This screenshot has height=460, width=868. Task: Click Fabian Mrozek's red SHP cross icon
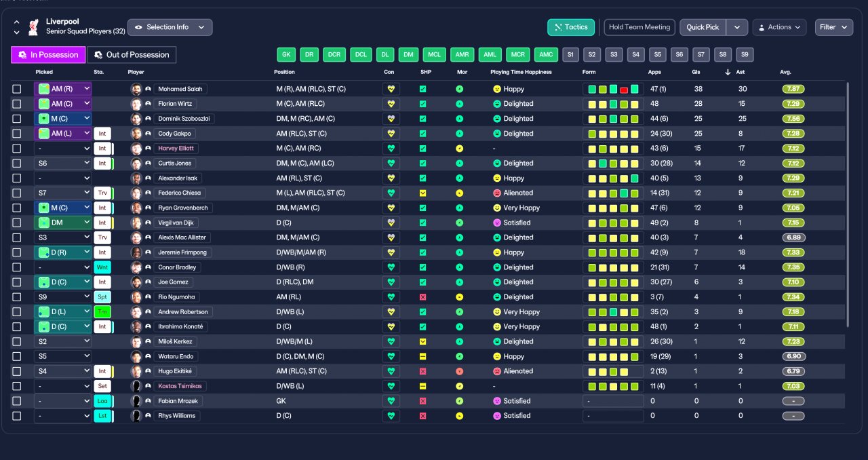click(422, 401)
